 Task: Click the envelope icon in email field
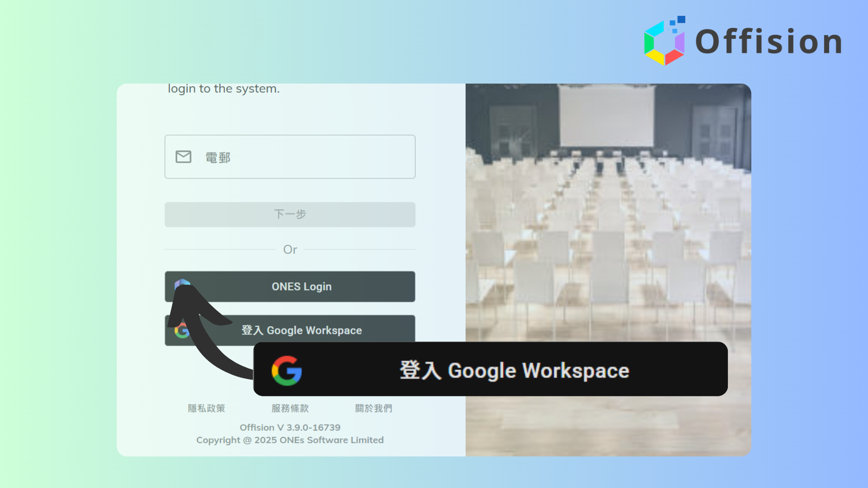click(184, 157)
